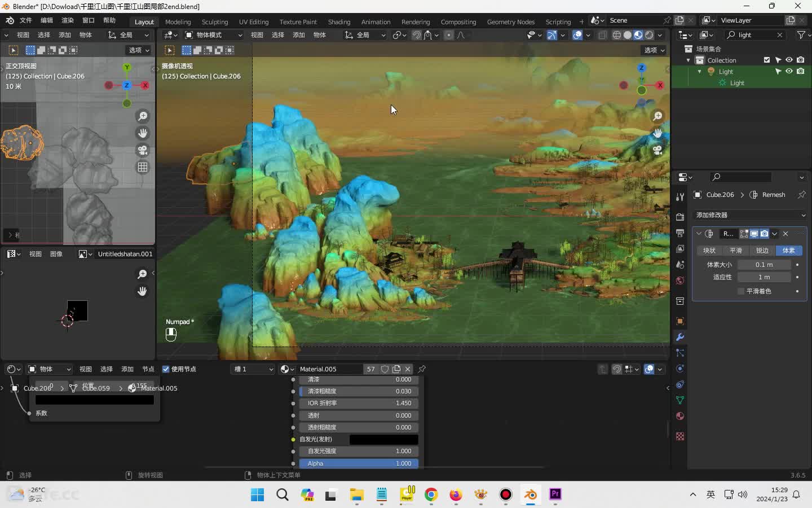Open the 槽 1 material slot dropdown
812x508 pixels.
(253, 369)
